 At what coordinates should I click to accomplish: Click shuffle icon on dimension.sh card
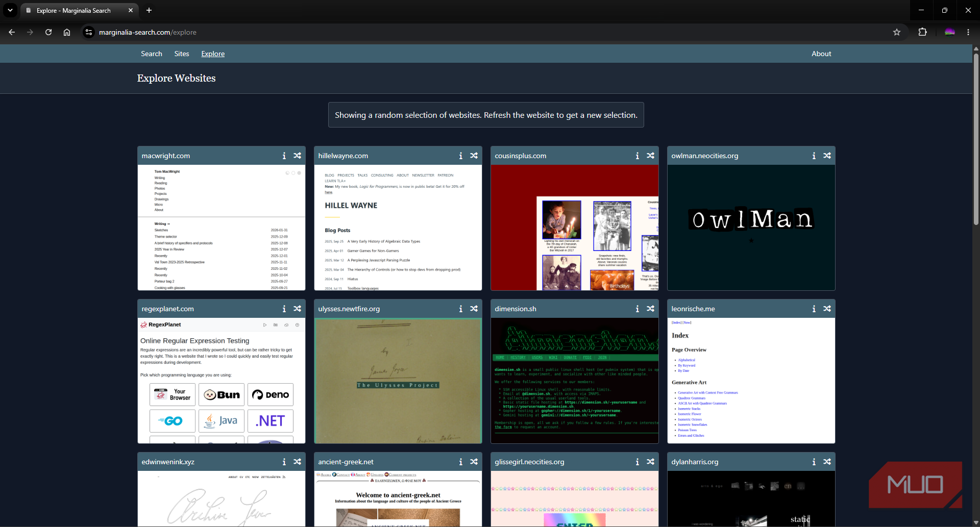(651, 309)
